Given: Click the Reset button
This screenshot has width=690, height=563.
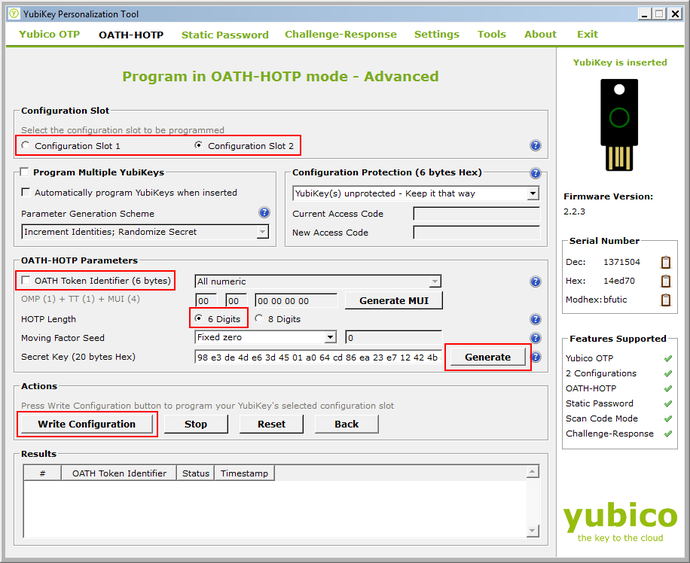Looking at the screenshot, I should tap(272, 424).
